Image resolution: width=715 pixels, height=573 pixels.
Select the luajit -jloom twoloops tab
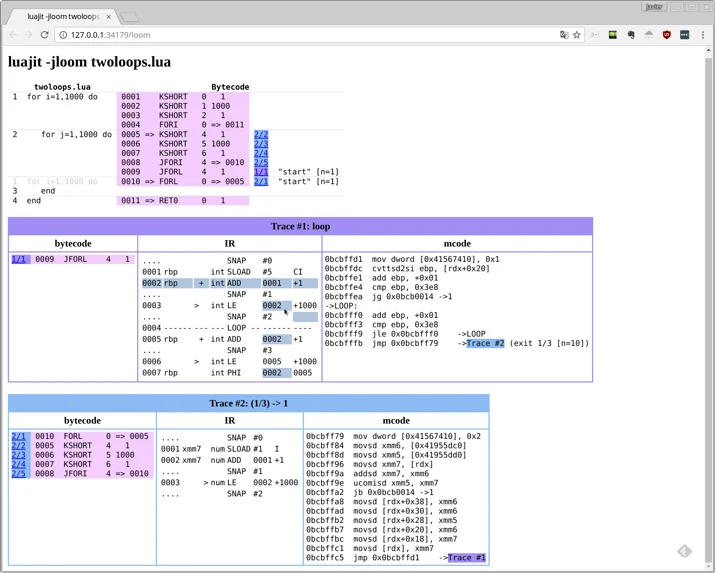tap(63, 16)
